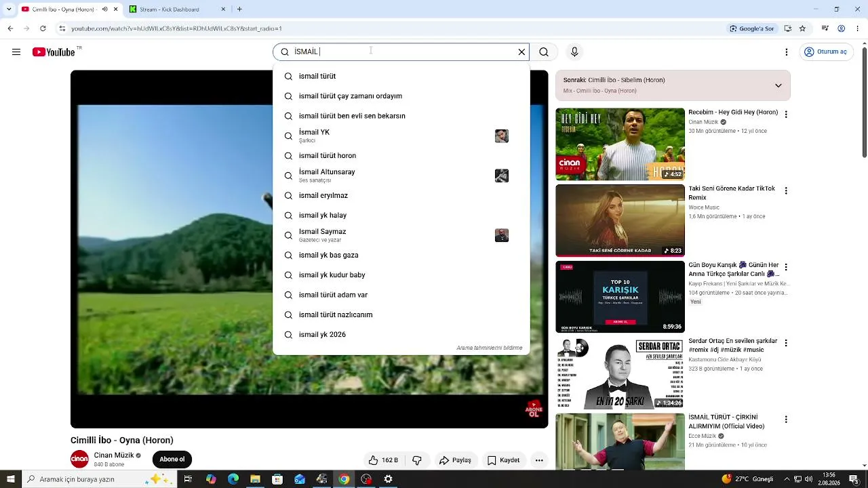Submit search with the magnifier button
The height and width of the screenshot is (488, 868).
[544, 52]
